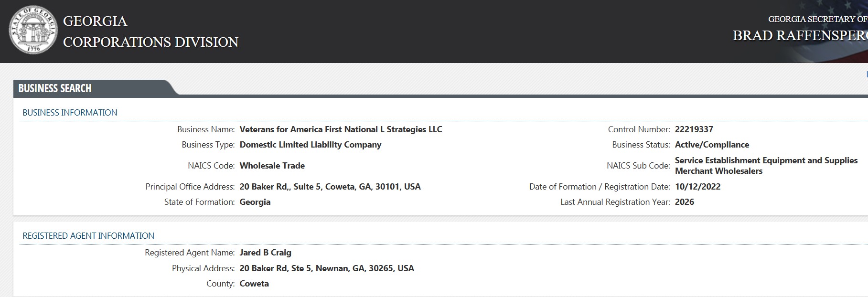The height and width of the screenshot is (297, 868).
Task: Click the control number 22219337
Action: 694,129
